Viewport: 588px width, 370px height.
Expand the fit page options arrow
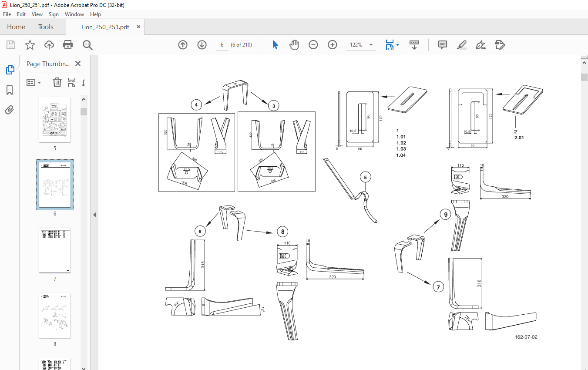(x=398, y=45)
